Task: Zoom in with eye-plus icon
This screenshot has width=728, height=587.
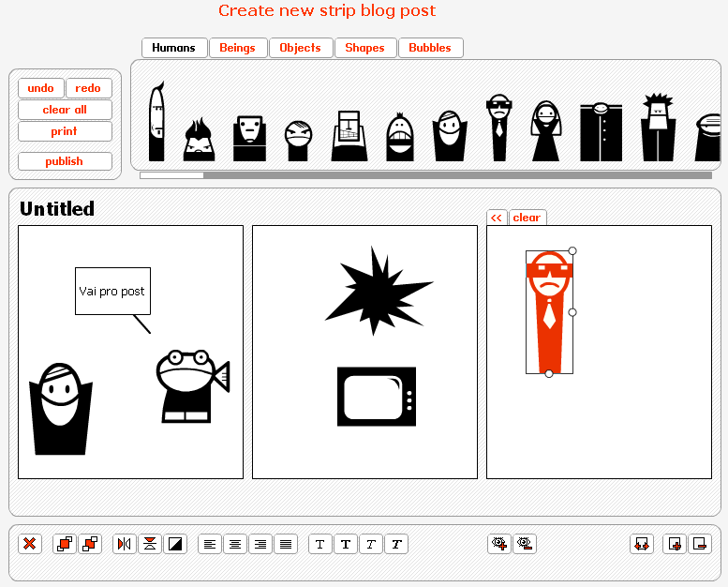Action: 499,544
